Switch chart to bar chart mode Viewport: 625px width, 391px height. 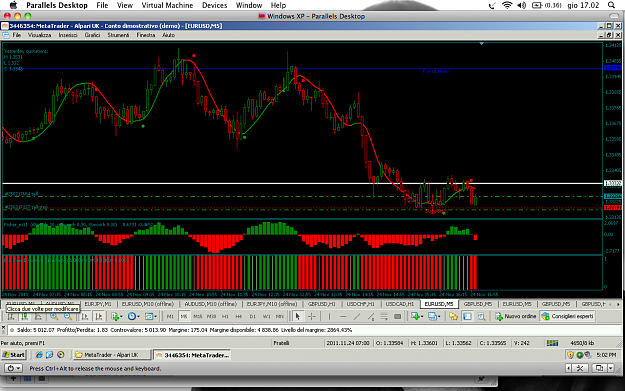(11, 316)
